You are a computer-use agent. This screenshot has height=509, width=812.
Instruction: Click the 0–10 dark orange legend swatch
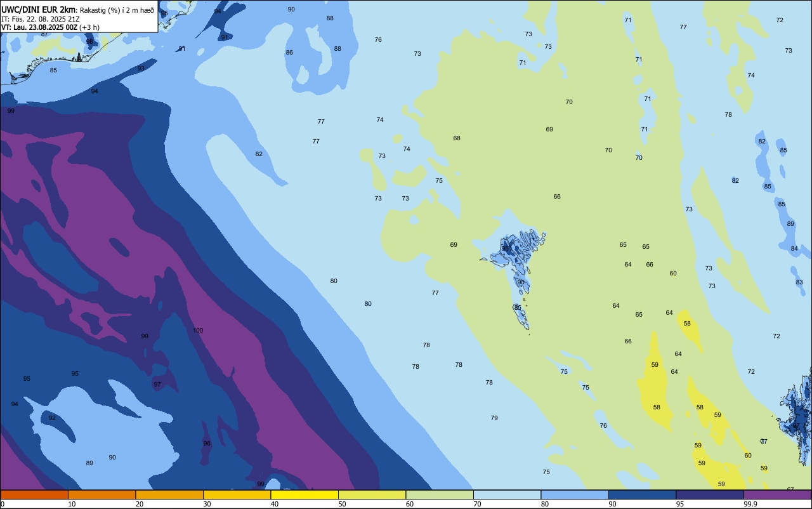[34, 494]
